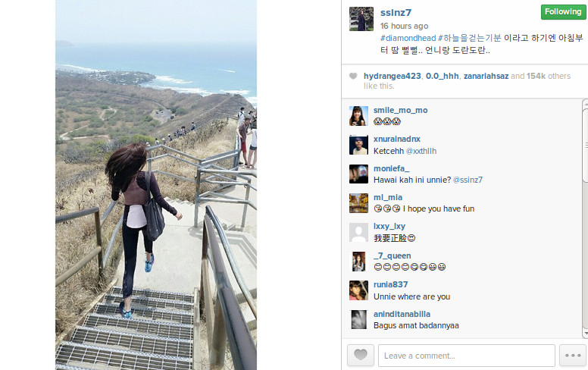Viewport: 588px width, 370px height.
Task: Open the ssinz7 username link at top
Action: (396, 12)
